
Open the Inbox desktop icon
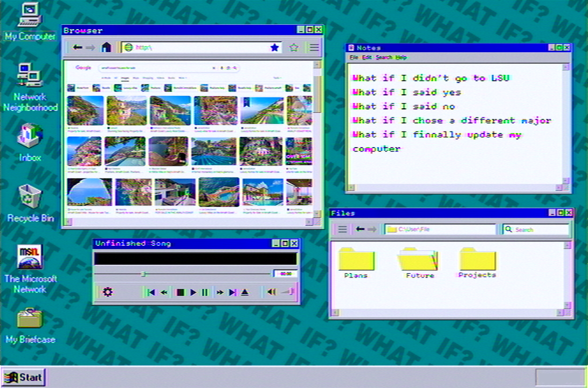30,143
